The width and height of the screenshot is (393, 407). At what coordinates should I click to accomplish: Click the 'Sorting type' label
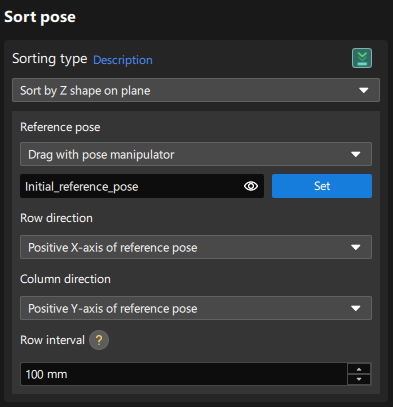point(50,59)
